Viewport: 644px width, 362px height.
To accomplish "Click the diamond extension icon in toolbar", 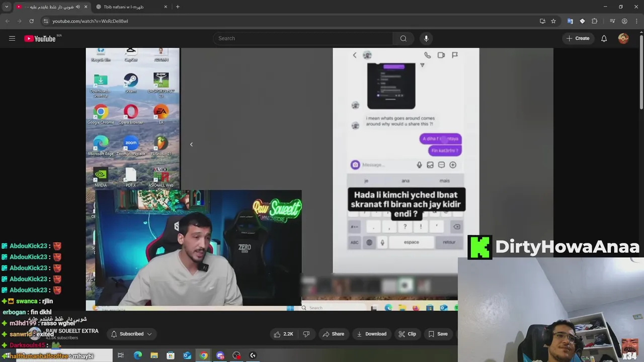I will (x=582, y=21).
